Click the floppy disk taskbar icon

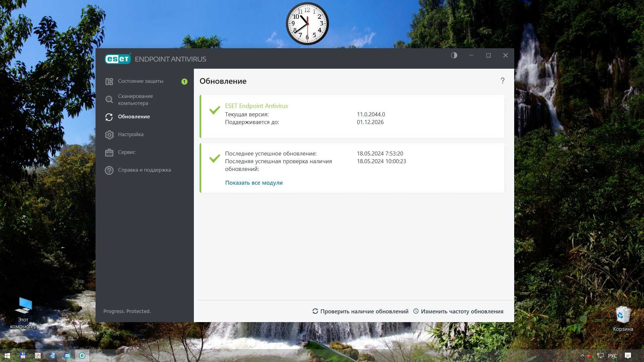[23, 356]
